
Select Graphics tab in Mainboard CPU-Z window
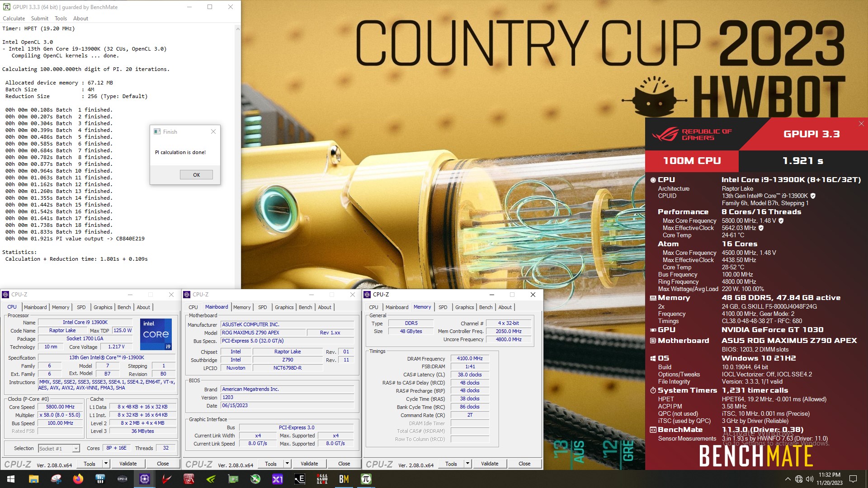pyautogui.click(x=284, y=307)
